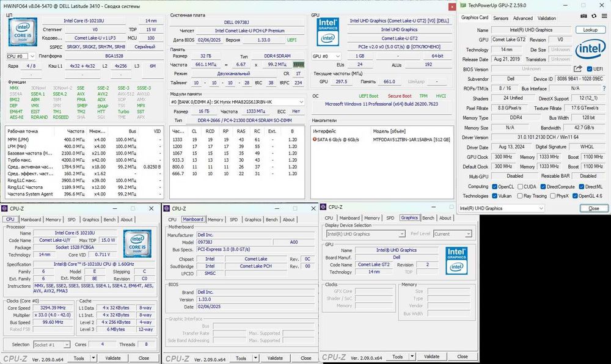
Task: Toggle the UEFI checkbox in GPU-Z
Action: point(590,69)
